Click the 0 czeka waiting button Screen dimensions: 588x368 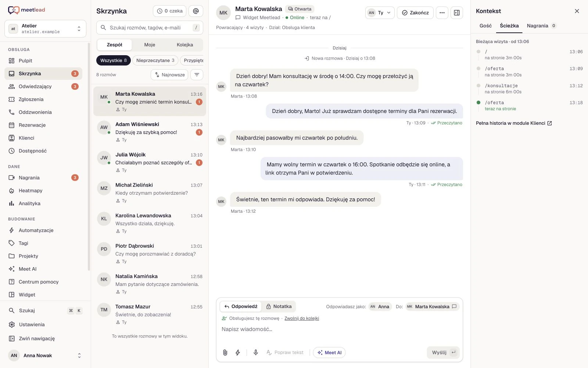(x=169, y=11)
